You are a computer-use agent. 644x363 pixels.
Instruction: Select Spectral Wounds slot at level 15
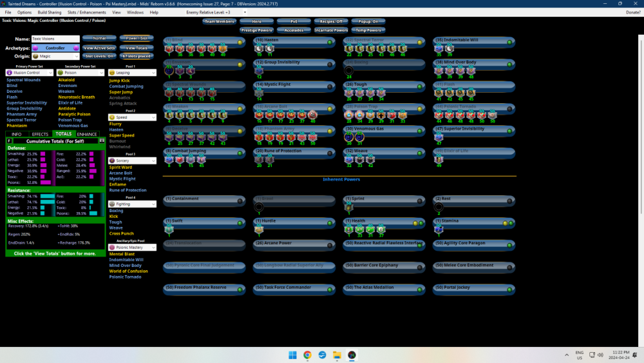(212, 93)
